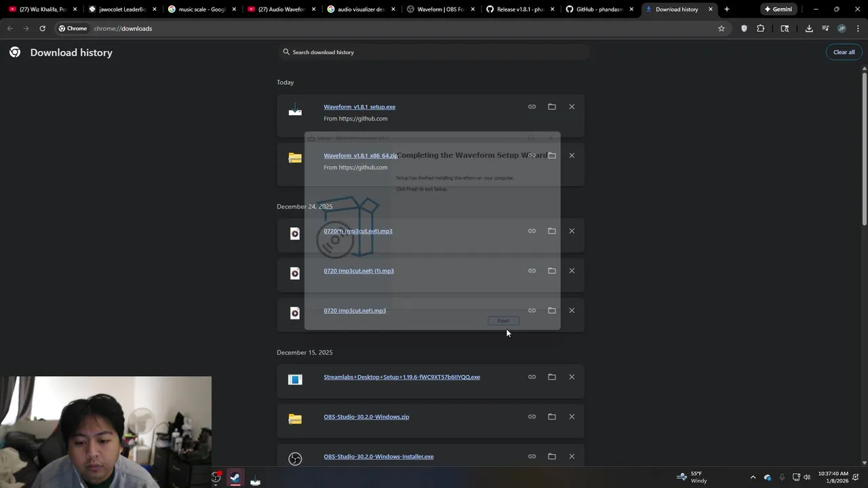Show 0720(1) (mp3cut.net).mp3 in folder
Screen dimensions: 868x488
pyautogui.click(x=552, y=231)
